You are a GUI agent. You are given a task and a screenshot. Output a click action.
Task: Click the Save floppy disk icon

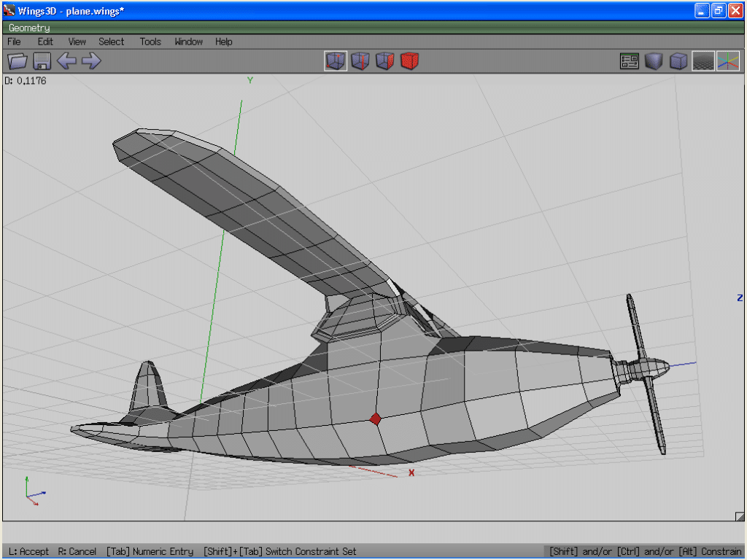coord(42,61)
